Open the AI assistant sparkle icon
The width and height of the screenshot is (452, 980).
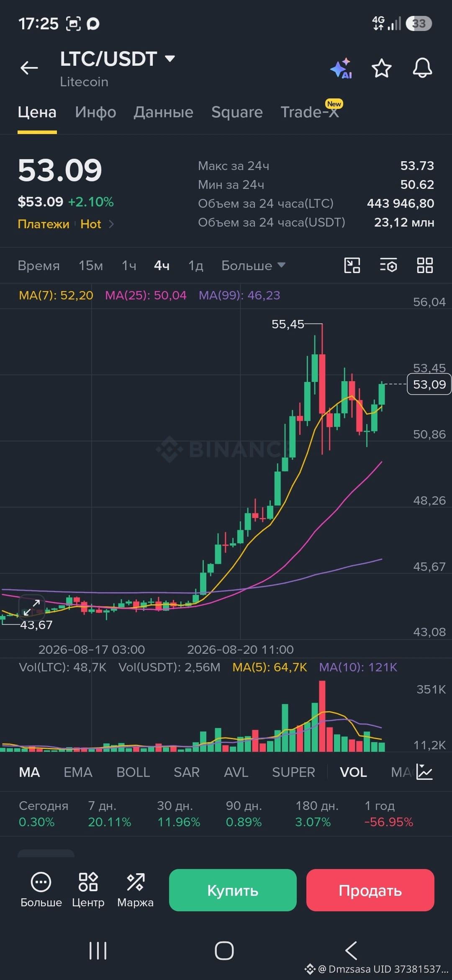[x=341, y=68]
